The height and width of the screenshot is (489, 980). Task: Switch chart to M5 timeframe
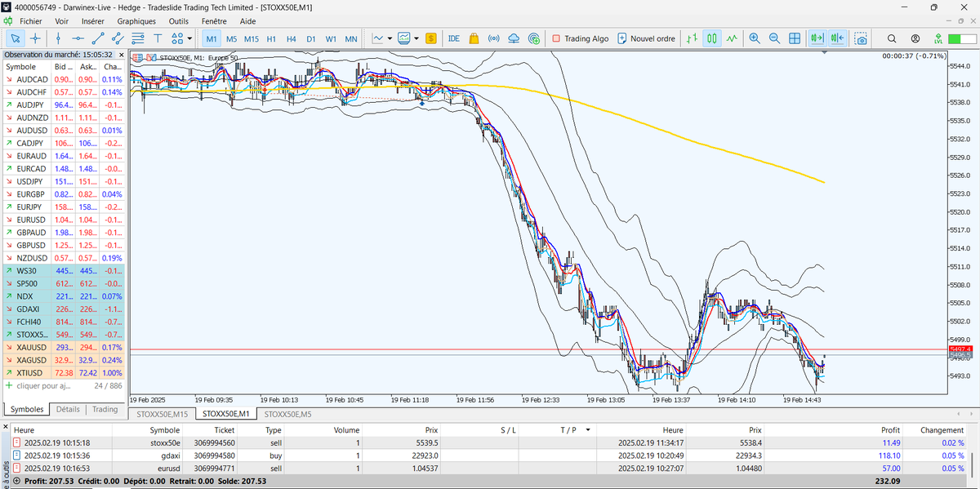[231, 38]
